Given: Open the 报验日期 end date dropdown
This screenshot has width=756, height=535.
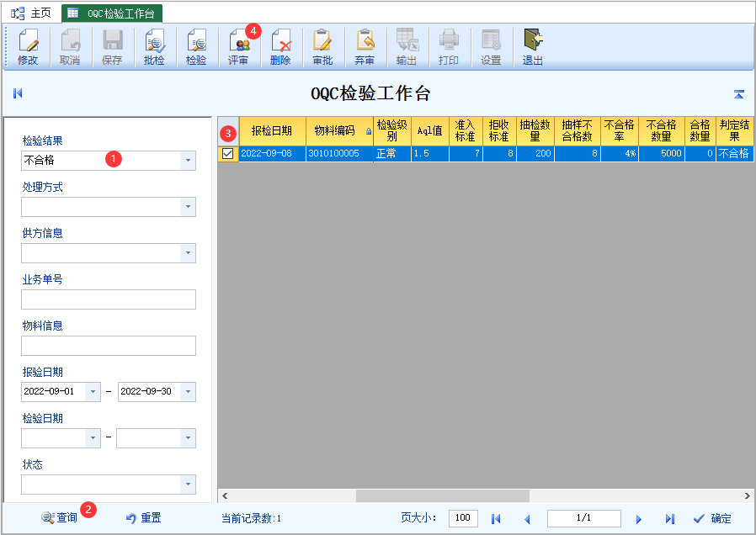Looking at the screenshot, I should pyautogui.click(x=188, y=391).
